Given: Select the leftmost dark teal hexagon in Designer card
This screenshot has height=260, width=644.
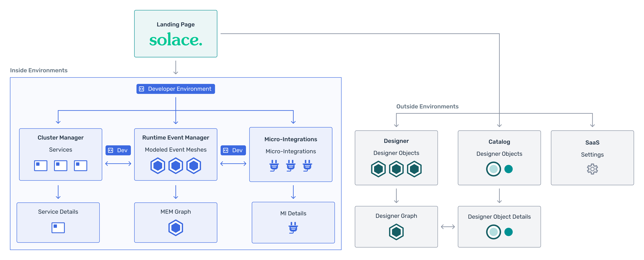Looking at the screenshot, I should tap(378, 169).
